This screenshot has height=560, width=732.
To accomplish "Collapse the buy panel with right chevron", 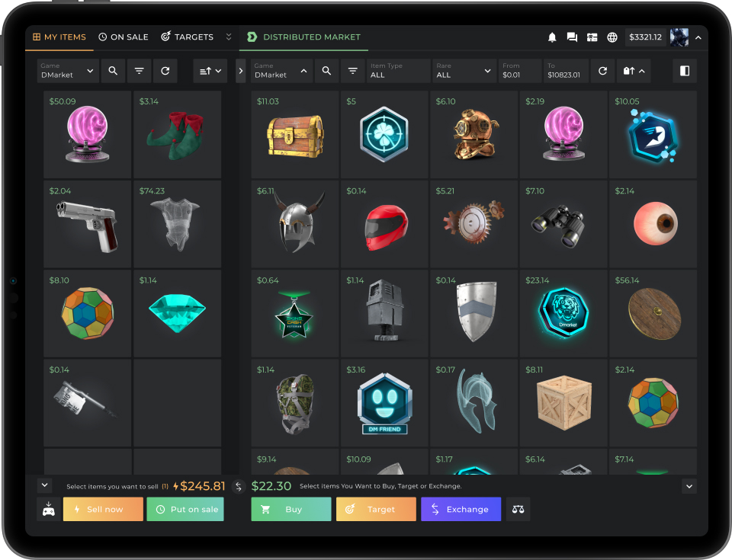I will (x=689, y=486).
